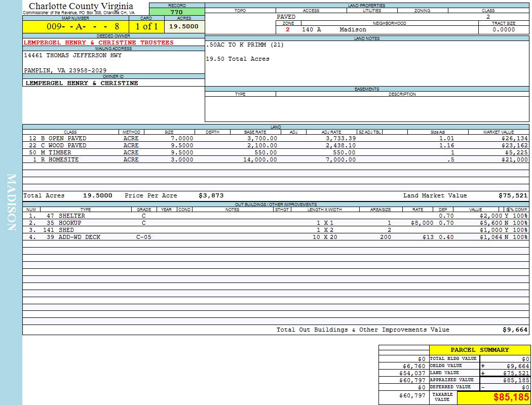Click deeded owner LEMPERGEL HENRY & CHRISTINE TRUSTEES
This screenshot has height=405, width=532.
pos(99,43)
